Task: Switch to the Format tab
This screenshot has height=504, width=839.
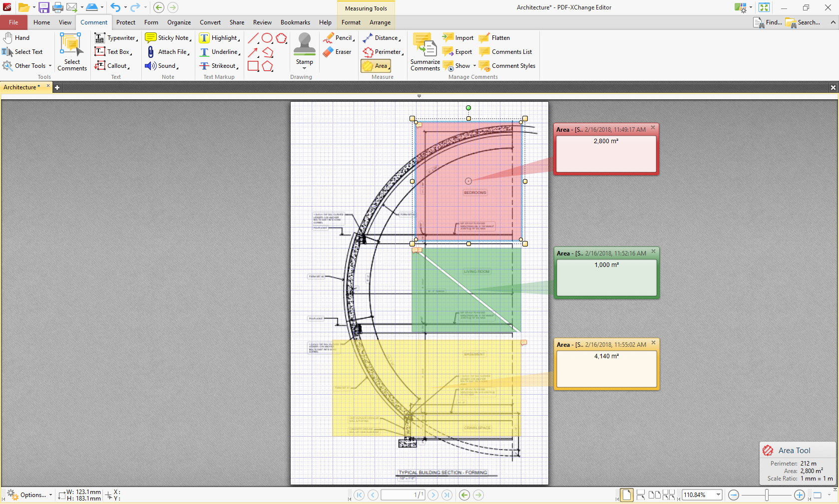Action: (x=351, y=22)
